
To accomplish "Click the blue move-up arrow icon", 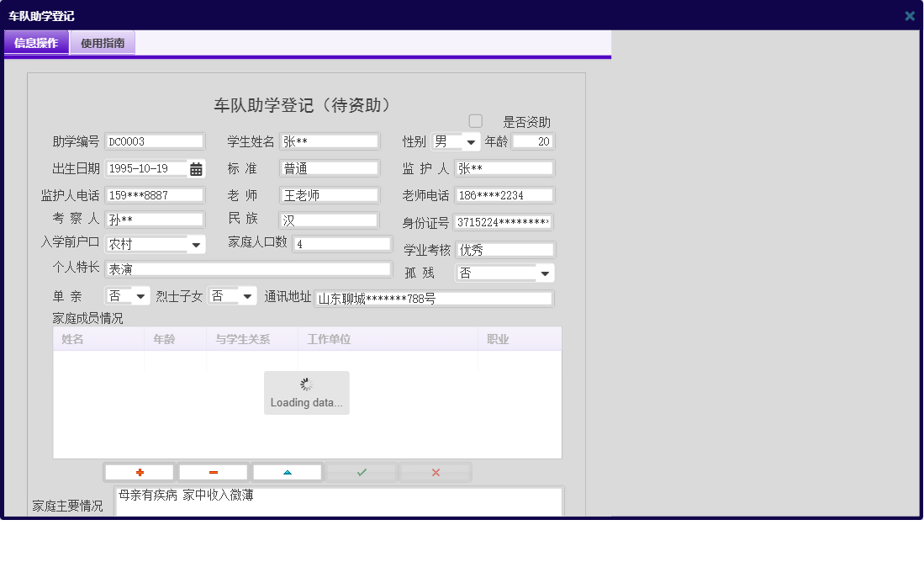I will click(x=287, y=471).
